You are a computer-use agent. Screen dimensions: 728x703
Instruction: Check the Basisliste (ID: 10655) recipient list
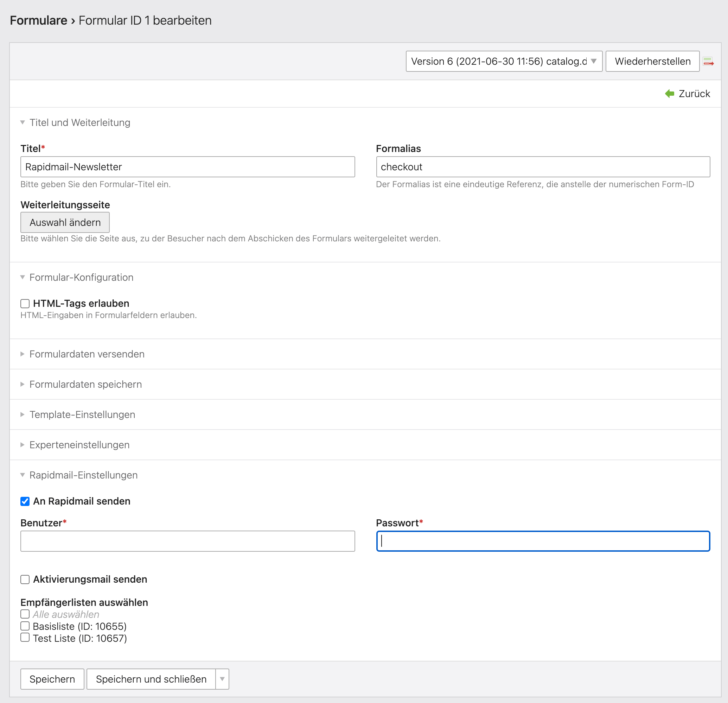click(x=25, y=626)
